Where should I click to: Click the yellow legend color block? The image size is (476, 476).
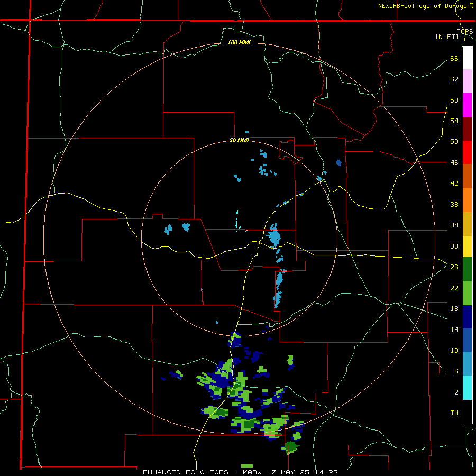pyautogui.click(x=467, y=246)
